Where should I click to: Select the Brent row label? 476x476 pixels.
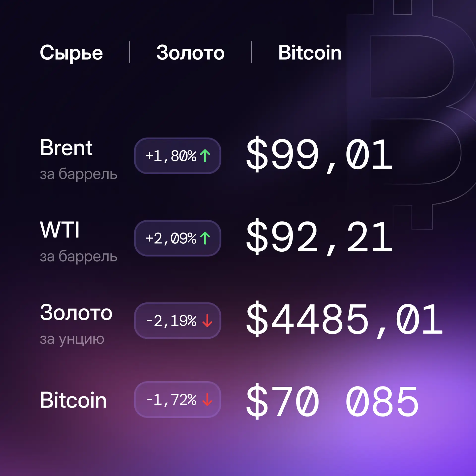(66, 148)
